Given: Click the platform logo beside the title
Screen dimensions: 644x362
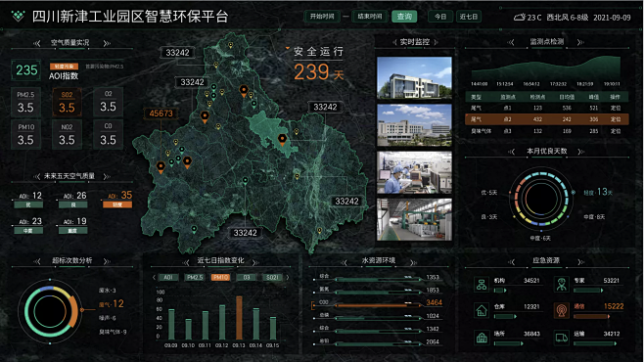Looking at the screenshot, I should coord(18,17).
